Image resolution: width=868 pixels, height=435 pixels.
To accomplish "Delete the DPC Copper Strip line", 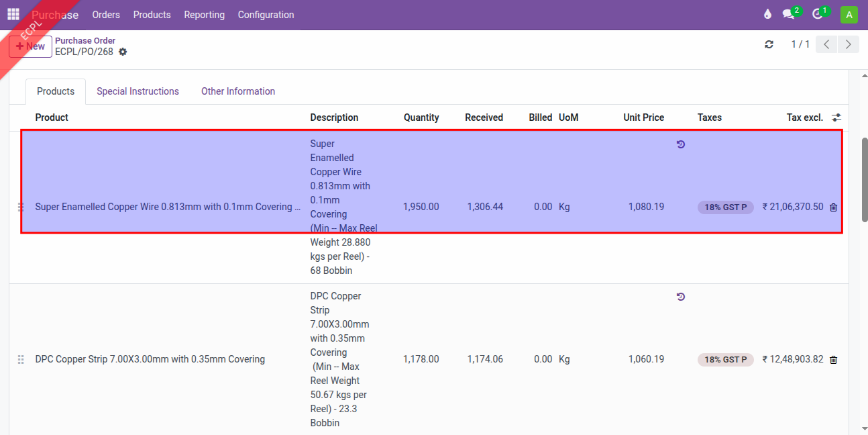I will coord(833,360).
